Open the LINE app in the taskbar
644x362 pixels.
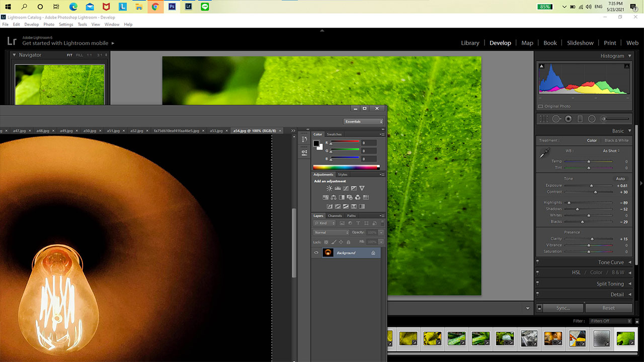click(x=205, y=7)
